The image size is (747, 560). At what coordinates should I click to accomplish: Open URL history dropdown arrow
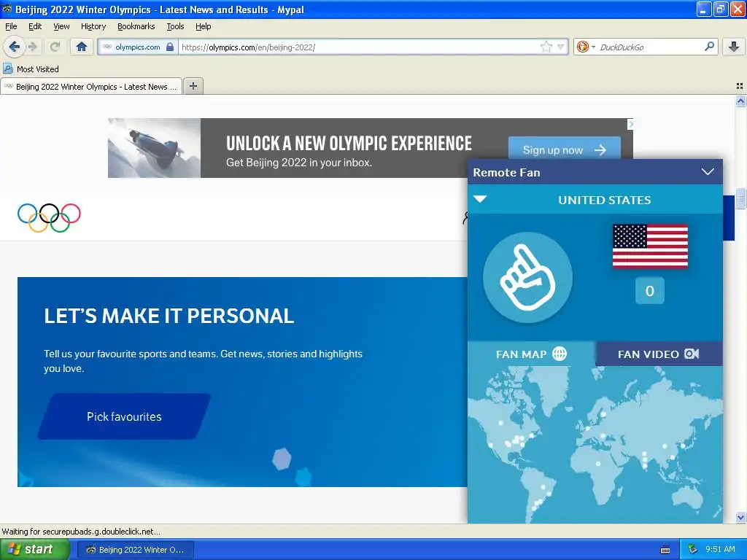pyautogui.click(x=561, y=47)
